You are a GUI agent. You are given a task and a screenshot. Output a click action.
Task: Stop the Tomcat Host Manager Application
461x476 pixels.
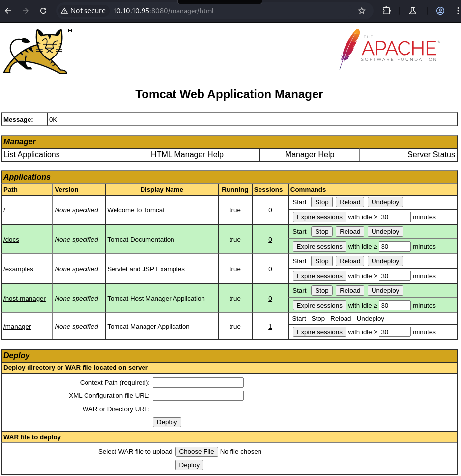[322, 290]
